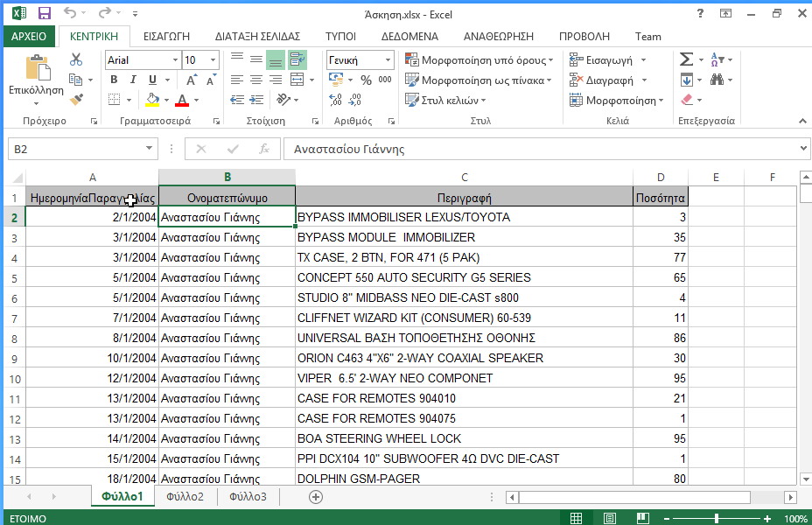Open the Φύλλο2 worksheet tab
The width and height of the screenshot is (812, 525).
185,496
